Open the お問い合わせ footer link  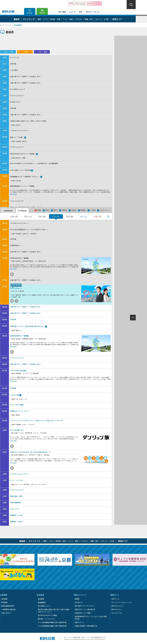[6, 613]
